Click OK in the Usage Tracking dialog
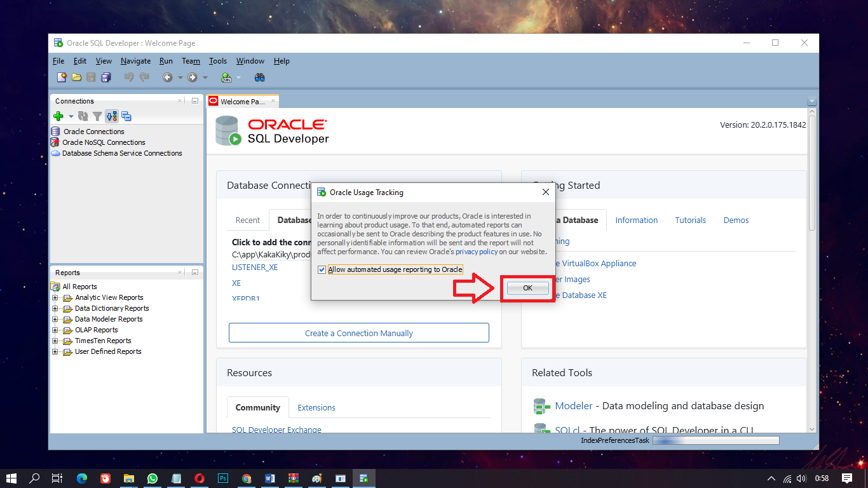Screen dimensions: 868x488 click(527, 288)
